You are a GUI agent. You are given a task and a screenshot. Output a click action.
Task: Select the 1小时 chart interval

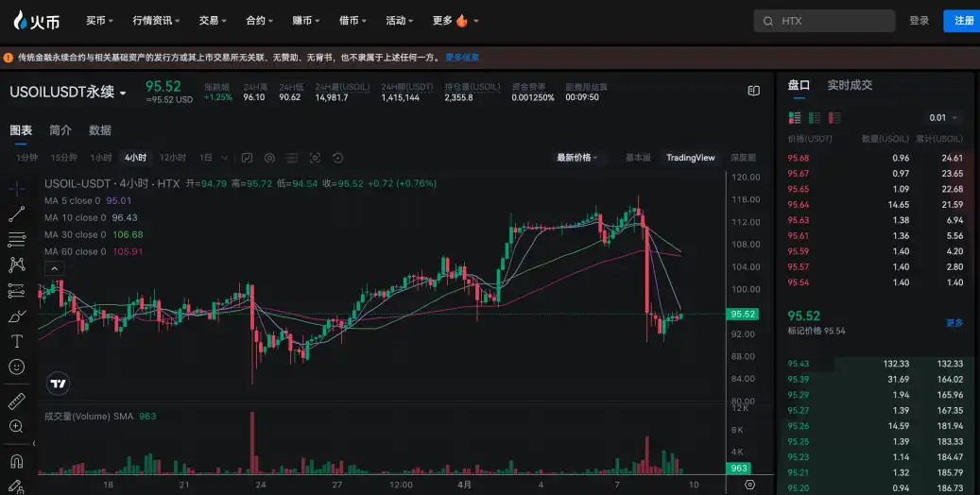(101, 158)
